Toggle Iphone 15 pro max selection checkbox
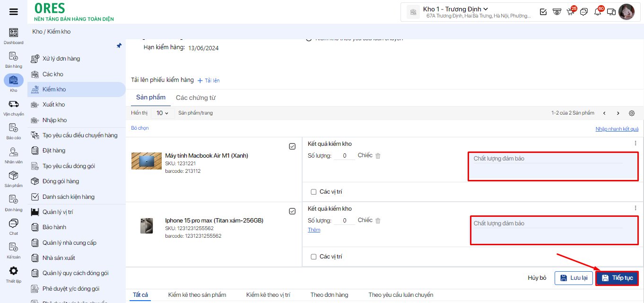Viewport: 644px width, 303px height. pos(292,211)
